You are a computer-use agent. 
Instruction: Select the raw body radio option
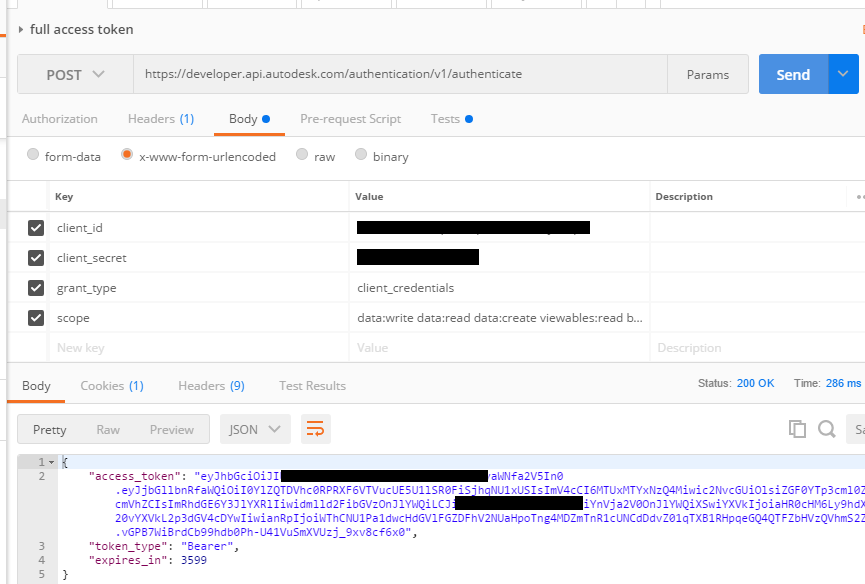302,154
